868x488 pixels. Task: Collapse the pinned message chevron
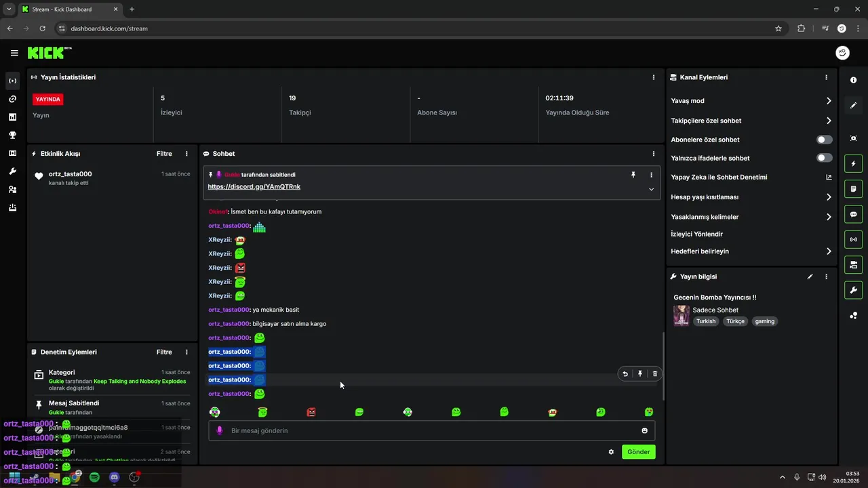click(651, 189)
